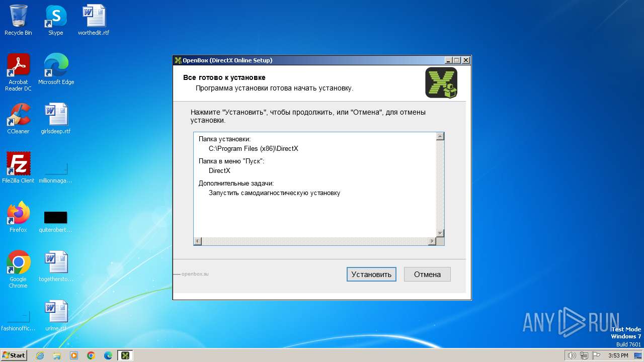Open File Explorer from taskbar
This screenshot has width=644, height=362.
coord(57,355)
